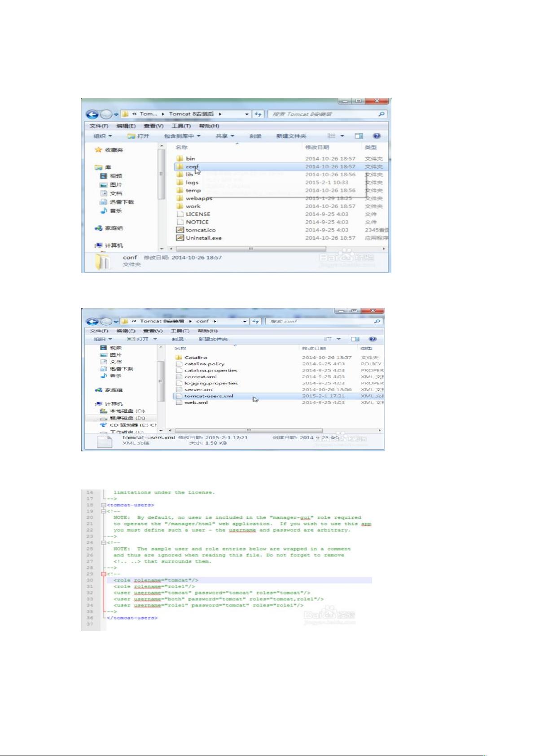Open 查看(V) menu in Tomcat 8安装后 window
535x756 pixels.
(x=153, y=126)
